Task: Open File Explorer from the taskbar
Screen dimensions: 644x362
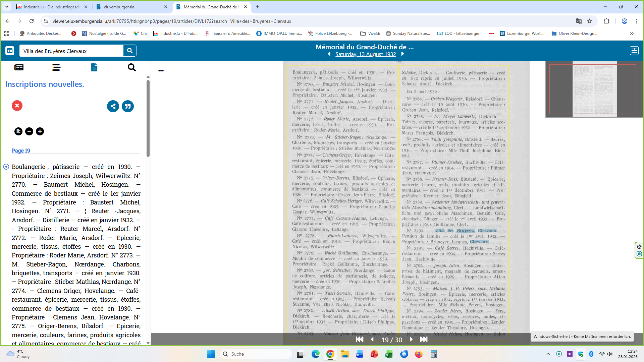Action: [x=345, y=354]
